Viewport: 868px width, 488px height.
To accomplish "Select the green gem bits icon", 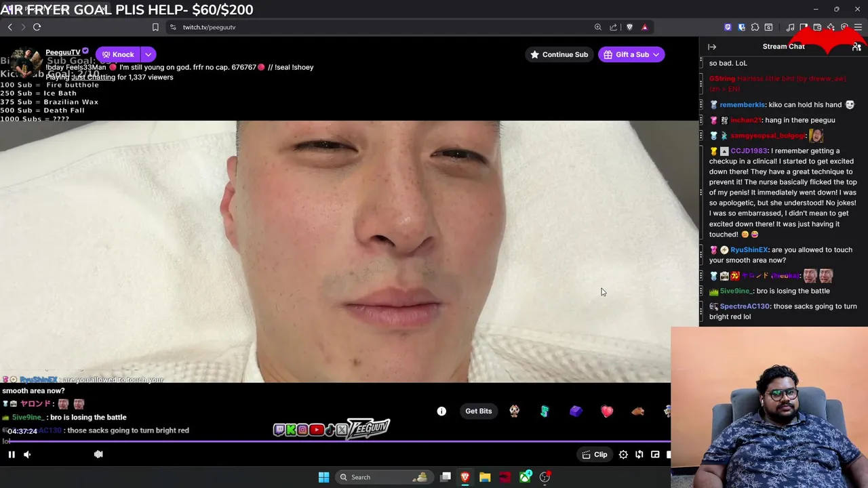I will (x=545, y=411).
